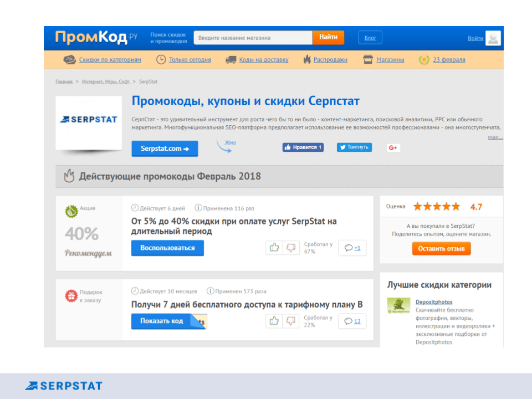Click the info icon by Применен 573 раза

pyautogui.click(x=211, y=291)
